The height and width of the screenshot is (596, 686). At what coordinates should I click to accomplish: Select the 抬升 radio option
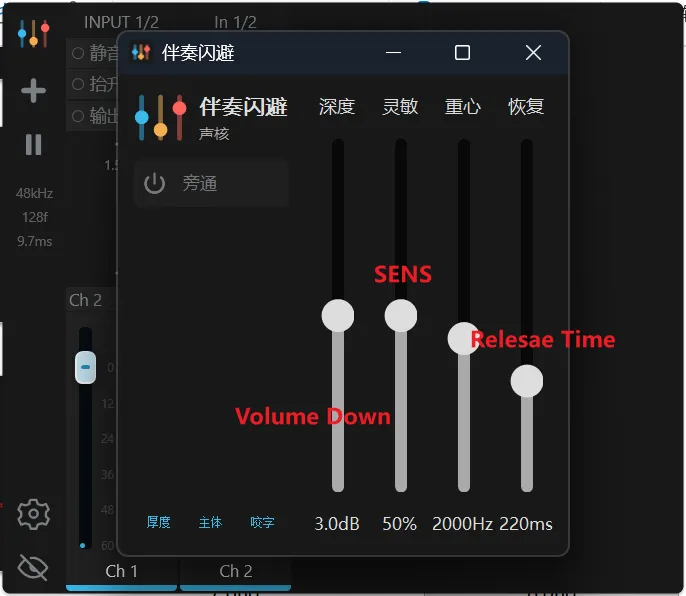[x=78, y=84]
